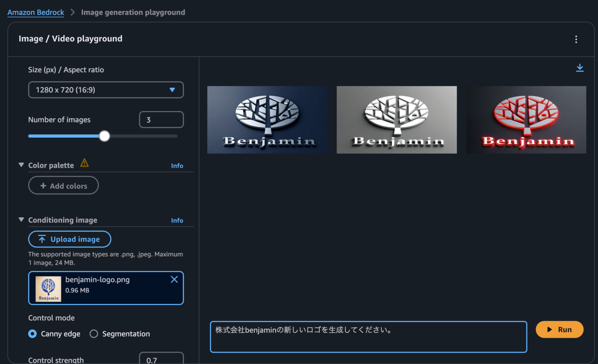Adjust the Number of images slider
598x364 pixels.
tap(104, 136)
